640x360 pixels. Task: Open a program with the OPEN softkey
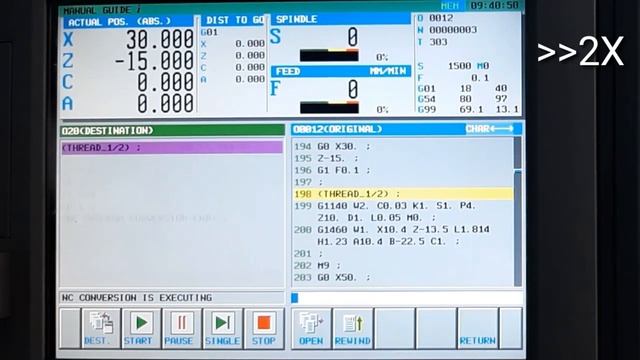coord(311,329)
